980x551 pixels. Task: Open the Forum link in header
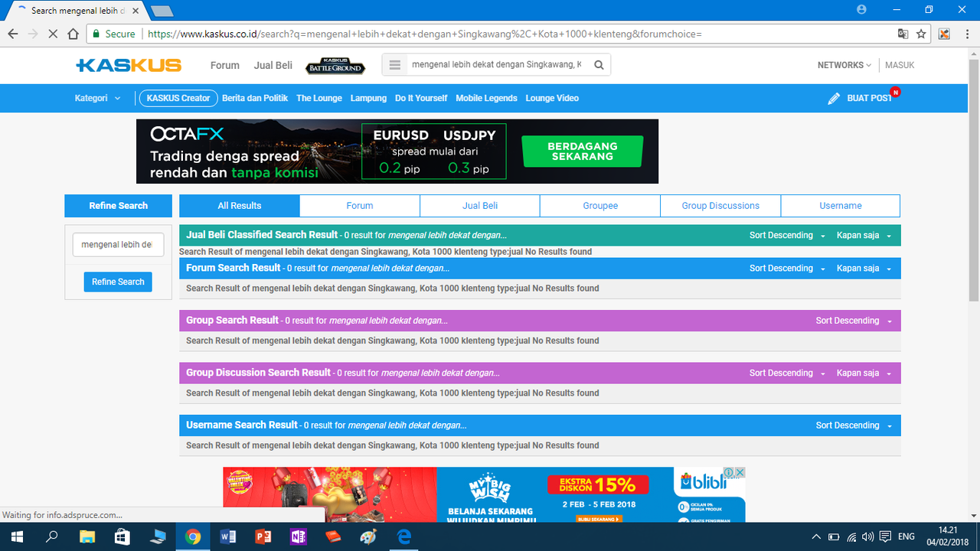pos(225,65)
